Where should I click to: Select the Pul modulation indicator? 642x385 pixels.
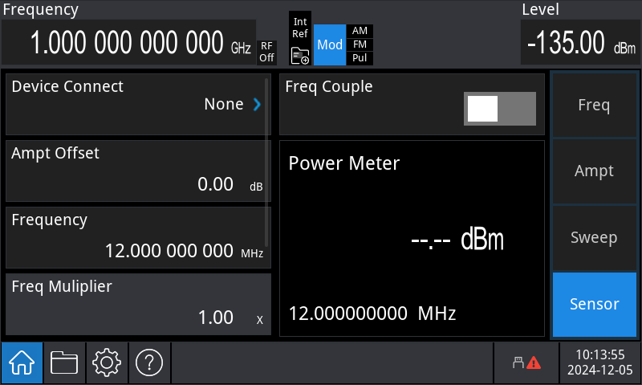pyautogui.click(x=359, y=58)
